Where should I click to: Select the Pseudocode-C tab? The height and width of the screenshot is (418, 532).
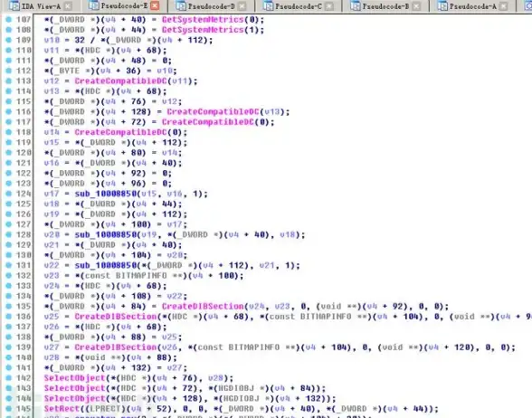point(299,6)
